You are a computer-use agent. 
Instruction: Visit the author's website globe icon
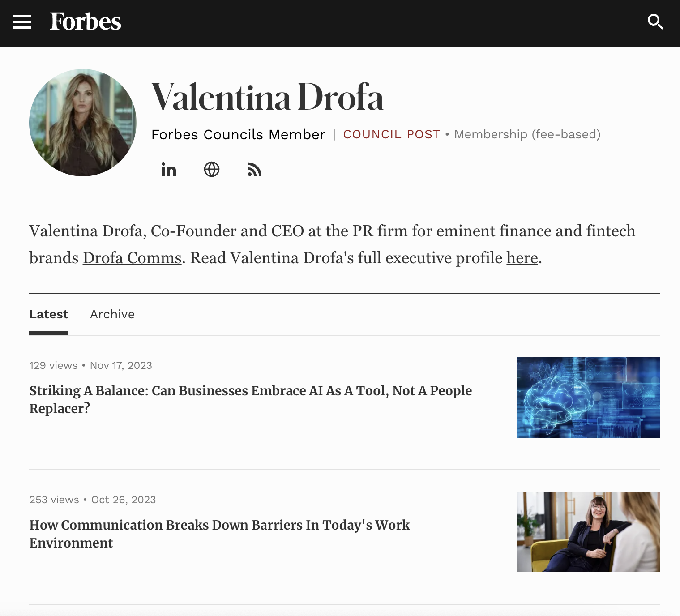(x=212, y=170)
